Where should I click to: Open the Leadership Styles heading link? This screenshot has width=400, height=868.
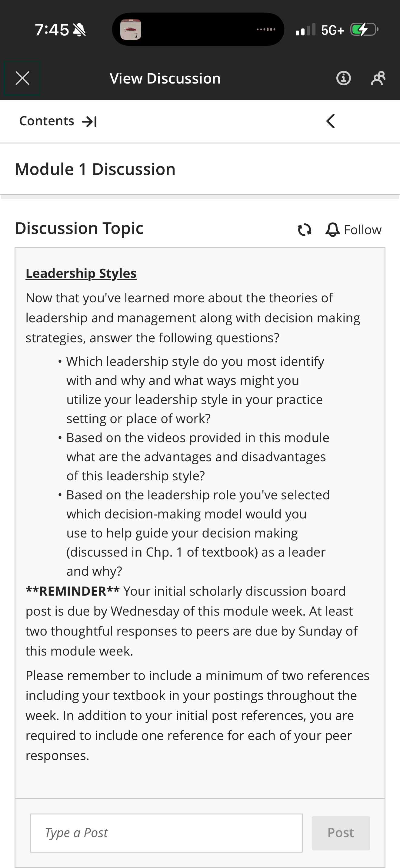(x=81, y=273)
